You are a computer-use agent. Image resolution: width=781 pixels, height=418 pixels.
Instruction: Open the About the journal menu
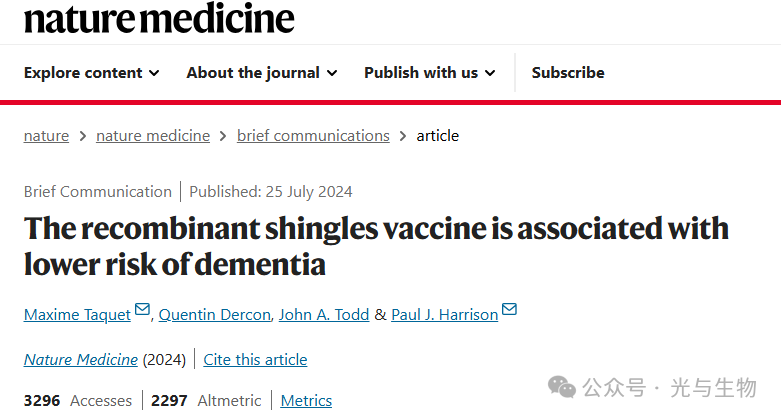pyautogui.click(x=253, y=72)
